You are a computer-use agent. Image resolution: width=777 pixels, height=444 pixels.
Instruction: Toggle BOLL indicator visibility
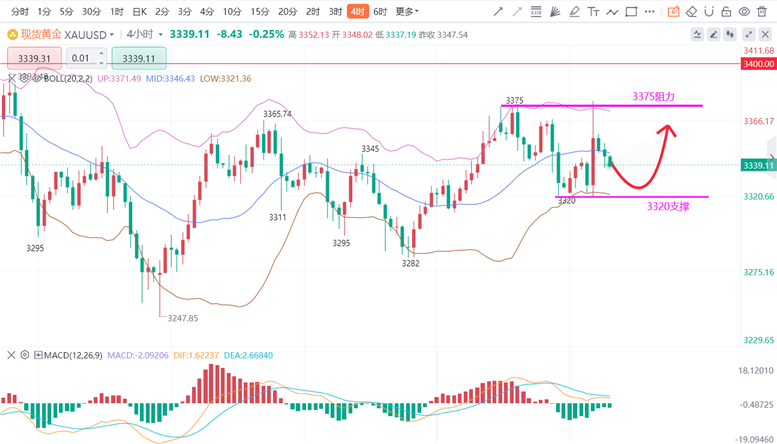tap(38, 78)
